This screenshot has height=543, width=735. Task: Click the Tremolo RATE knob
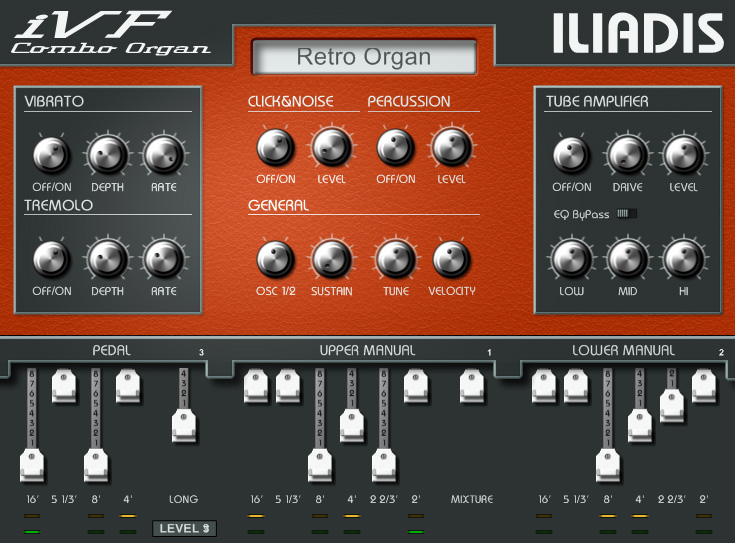(164, 259)
